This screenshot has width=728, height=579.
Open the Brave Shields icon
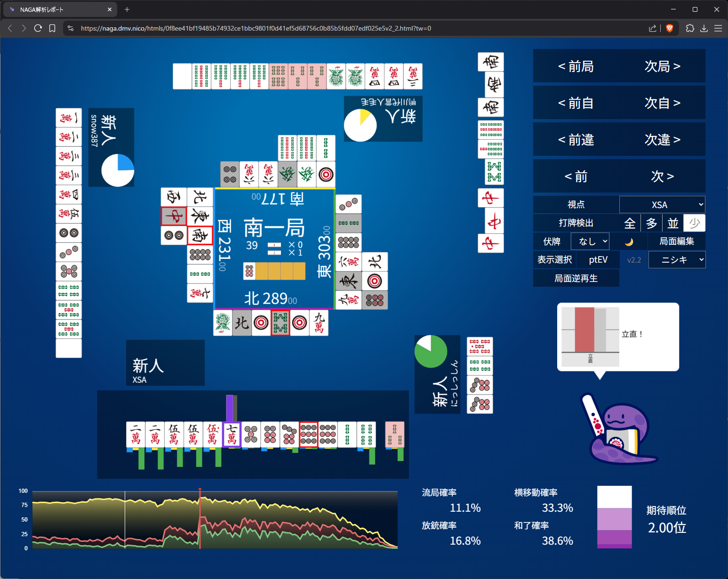coord(670,28)
